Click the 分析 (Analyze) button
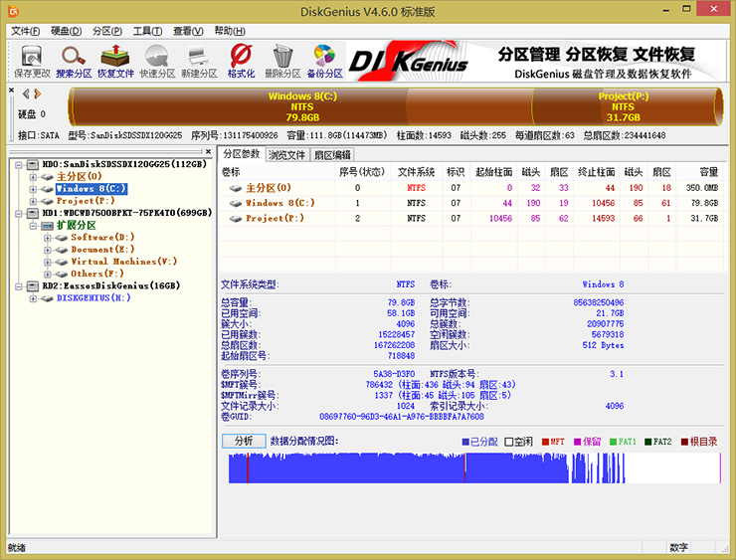 243,441
